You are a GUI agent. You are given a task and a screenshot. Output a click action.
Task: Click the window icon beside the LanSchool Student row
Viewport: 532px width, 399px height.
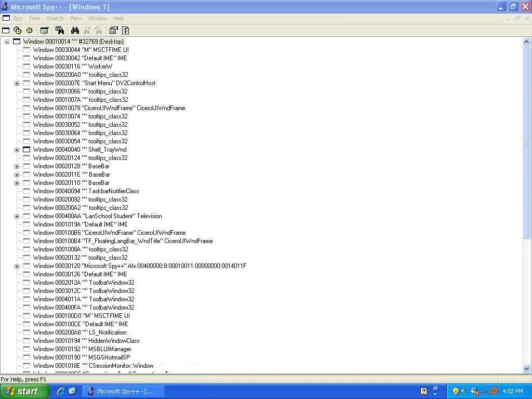tap(26, 216)
